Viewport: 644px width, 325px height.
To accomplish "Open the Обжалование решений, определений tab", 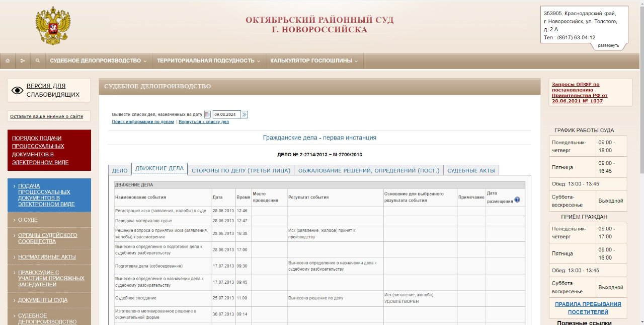I will click(x=369, y=170).
